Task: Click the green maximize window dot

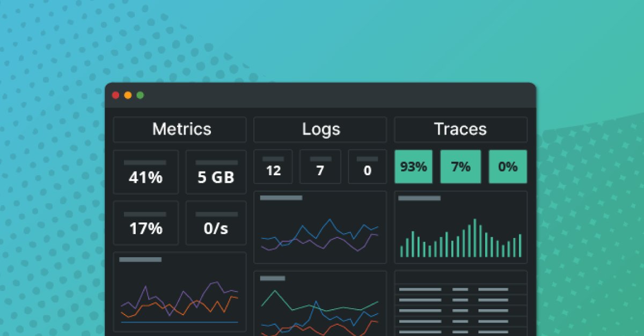Action: point(140,95)
